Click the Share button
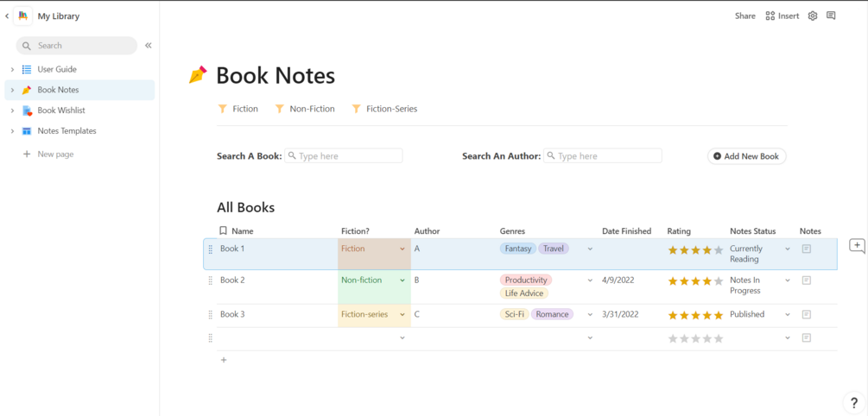Image resolution: width=868 pixels, height=416 pixels. click(x=744, y=16)
